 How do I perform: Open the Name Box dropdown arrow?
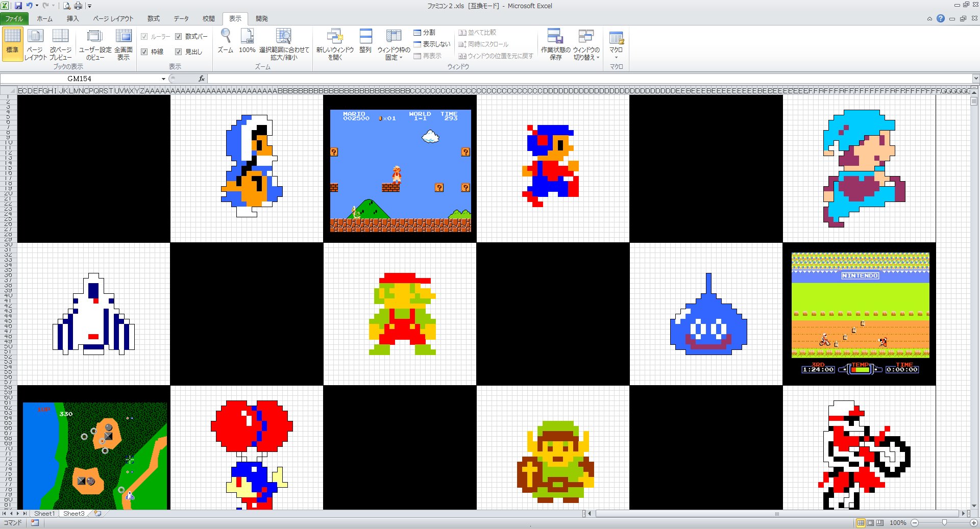coord(163,79)
